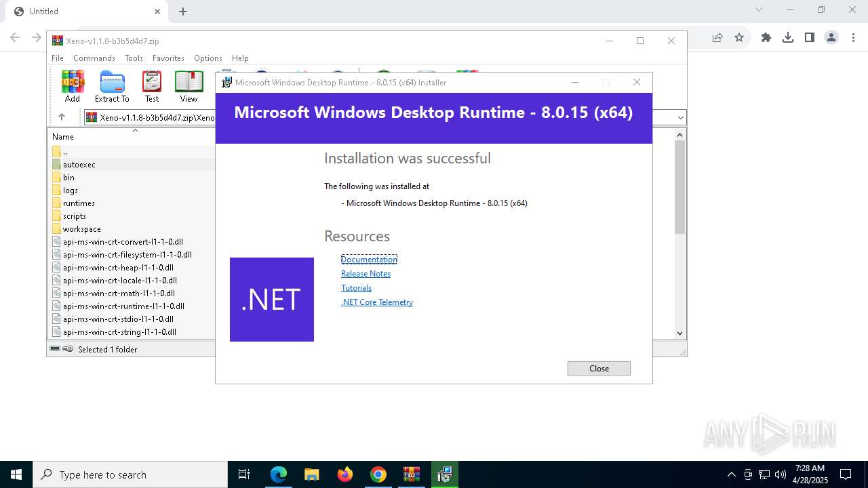Image resolution: width=868 pixels, height=488 pixels.
Task: Click the drive icon in WinRAR status bar
Action: click(55, 349)
